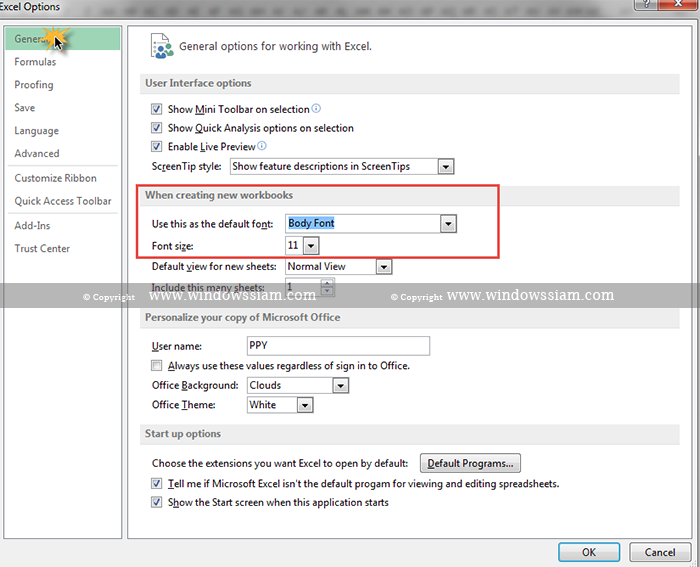700x567 pixels.
Task: Toggle Show the Start screen checkbox
Action: pyautogui.click(x=156, y=502)
